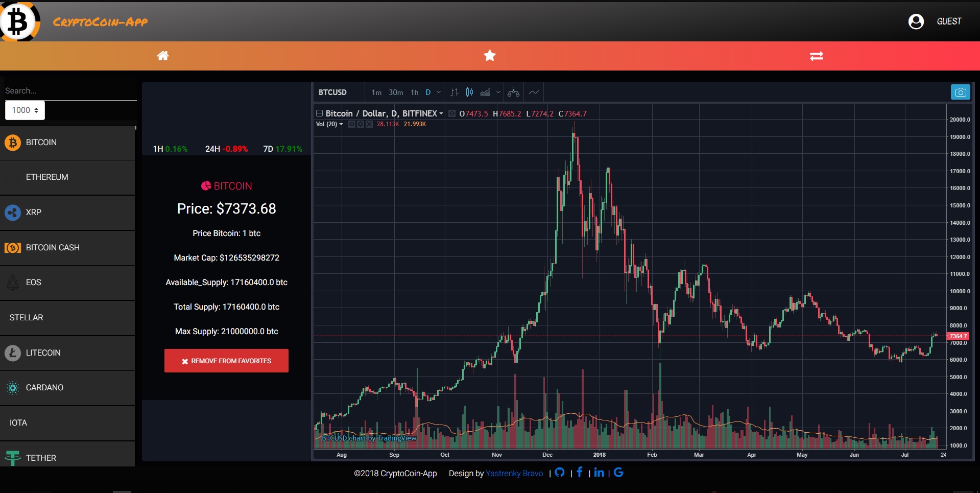Screen dimensions: 980x493
Task: Collapse the chart legend minus box
Action: (319, 113)
